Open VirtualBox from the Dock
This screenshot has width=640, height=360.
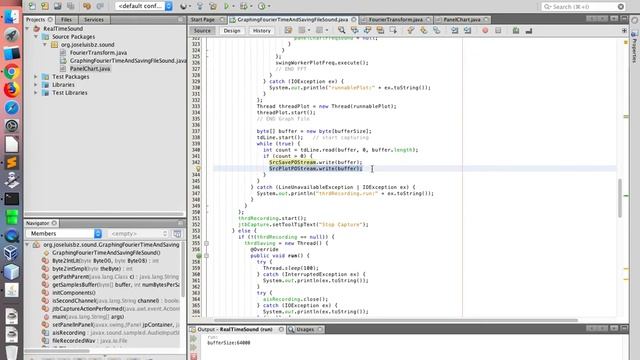pos(11,253)
